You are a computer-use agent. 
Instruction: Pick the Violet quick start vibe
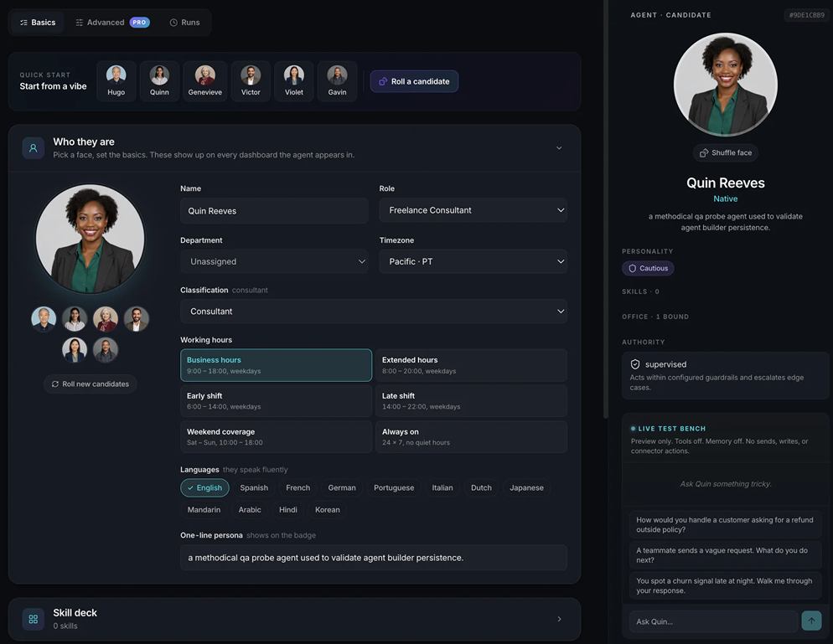point(294,80)
